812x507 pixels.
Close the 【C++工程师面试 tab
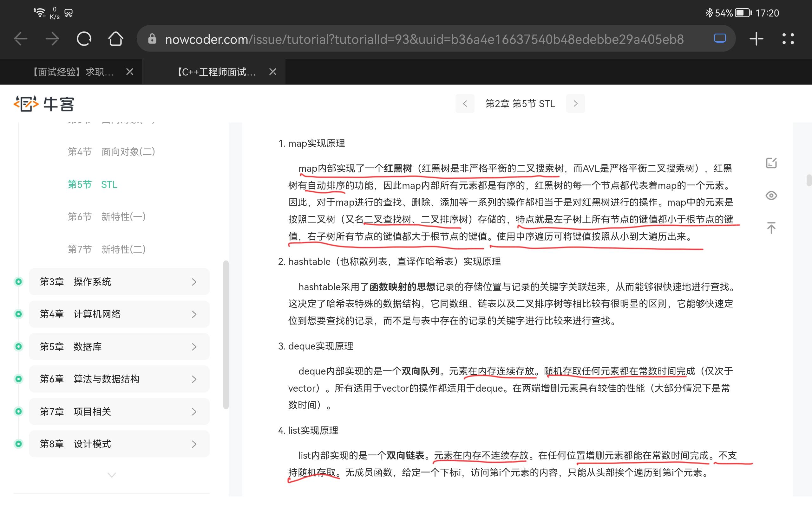pos(273,72)
